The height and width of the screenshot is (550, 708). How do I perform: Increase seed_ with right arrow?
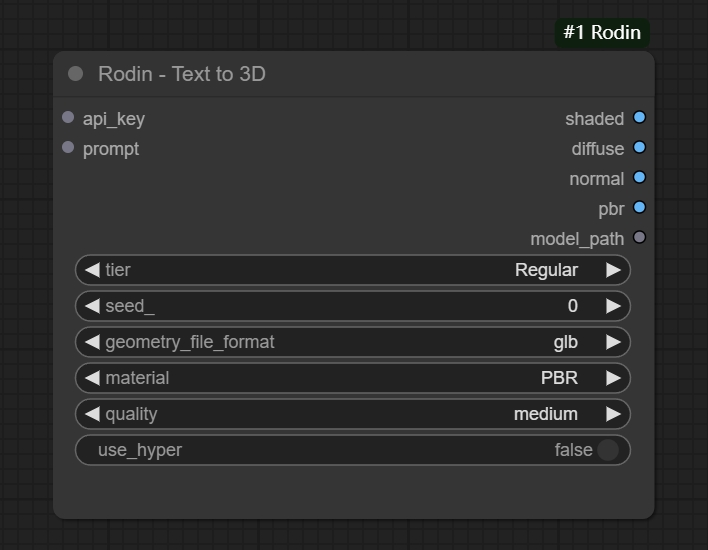pos(613,306)
